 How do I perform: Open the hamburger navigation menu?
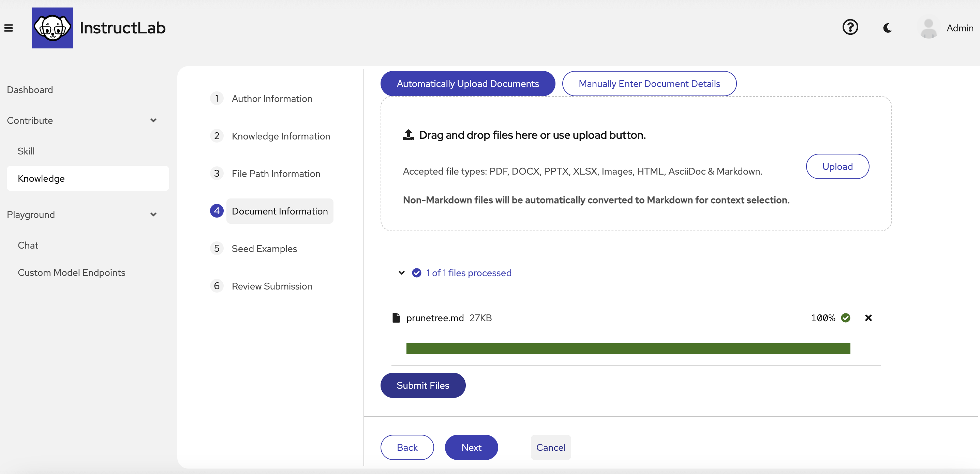[x=9, y=28]
